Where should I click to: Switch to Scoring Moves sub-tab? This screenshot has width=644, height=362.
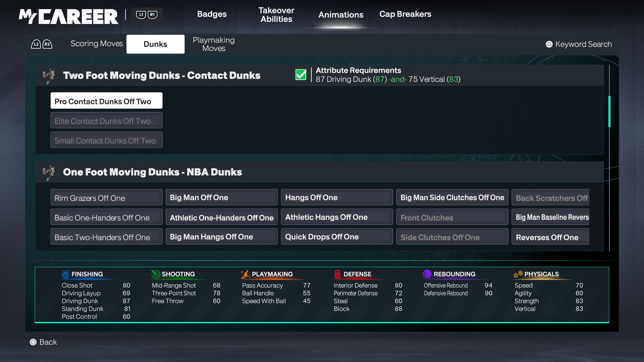97,43
